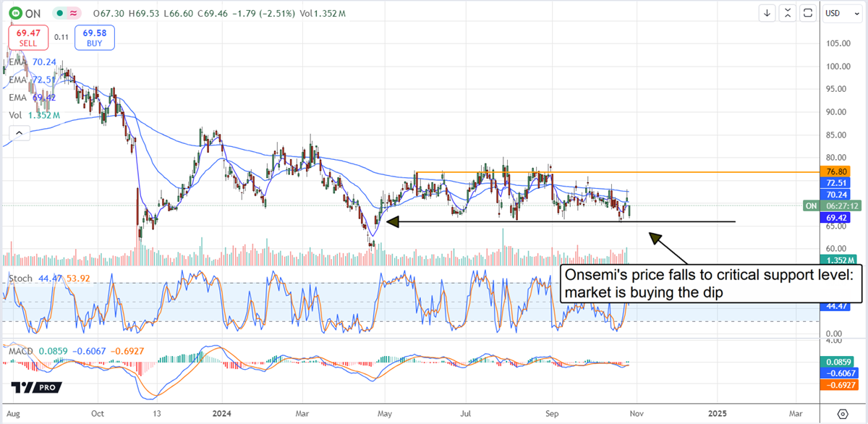This screenshot has height=424, width=868.
Task: Click the 'Onsemi's price falls' annotation text box
Action: (712, 284)
